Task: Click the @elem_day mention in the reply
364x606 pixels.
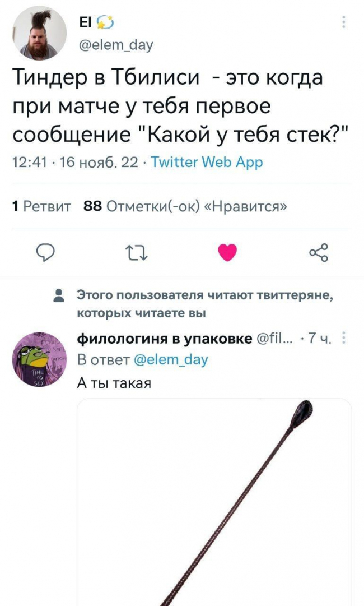Action: 171,360
